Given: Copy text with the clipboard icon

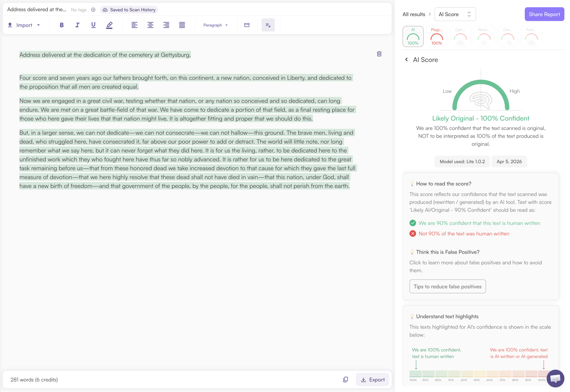Looking at the screenshot, I should tap(345, 380).
